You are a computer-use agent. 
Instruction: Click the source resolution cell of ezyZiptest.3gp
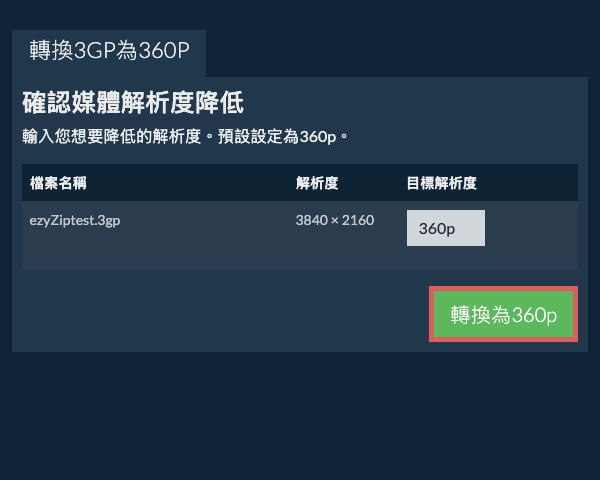pyautogui.click(x=335, y=220)
